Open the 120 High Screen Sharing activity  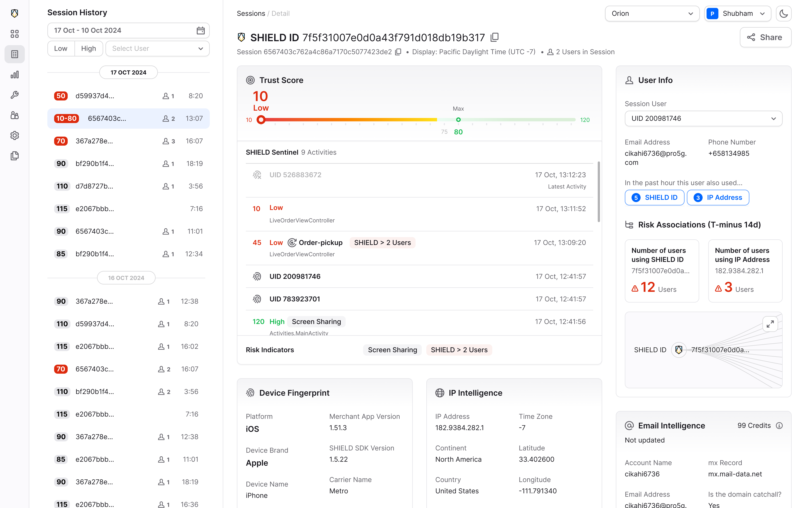pos(419,323)
